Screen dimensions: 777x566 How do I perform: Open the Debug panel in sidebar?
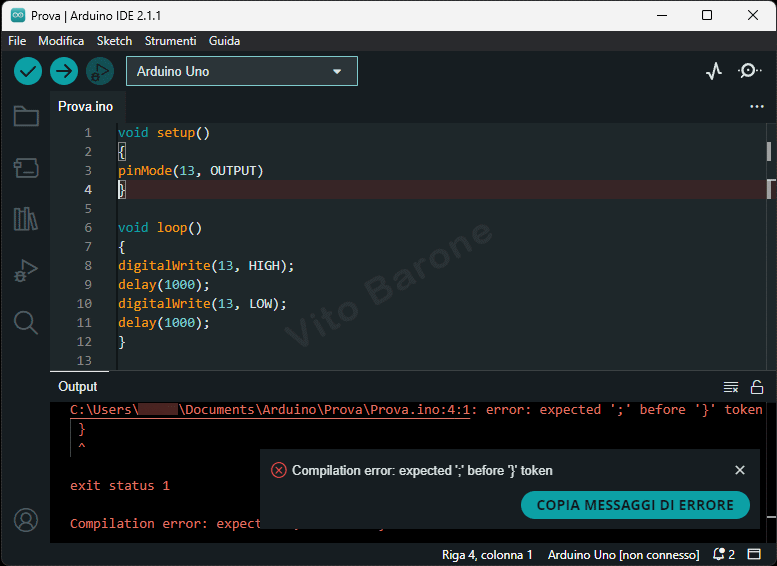pyautogui.click(x=26, y=271)
